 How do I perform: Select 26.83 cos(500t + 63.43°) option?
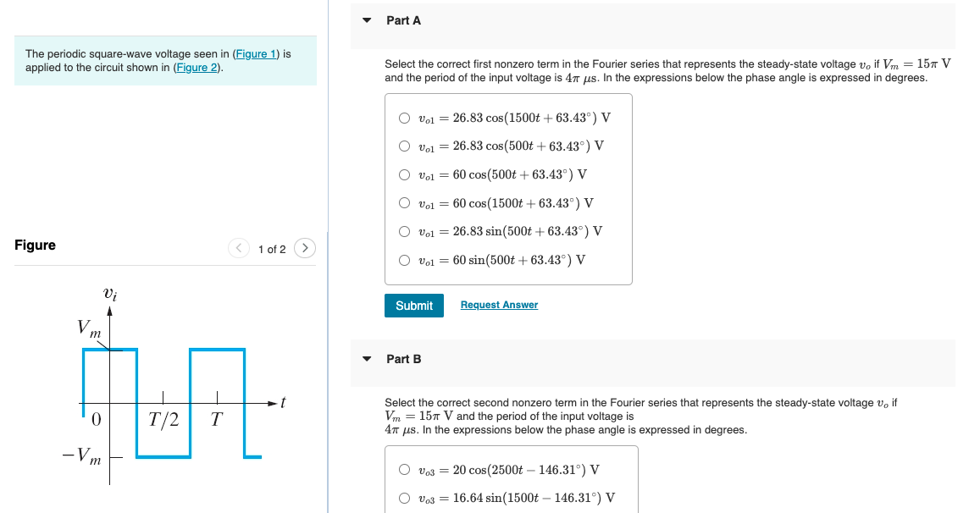404,146
